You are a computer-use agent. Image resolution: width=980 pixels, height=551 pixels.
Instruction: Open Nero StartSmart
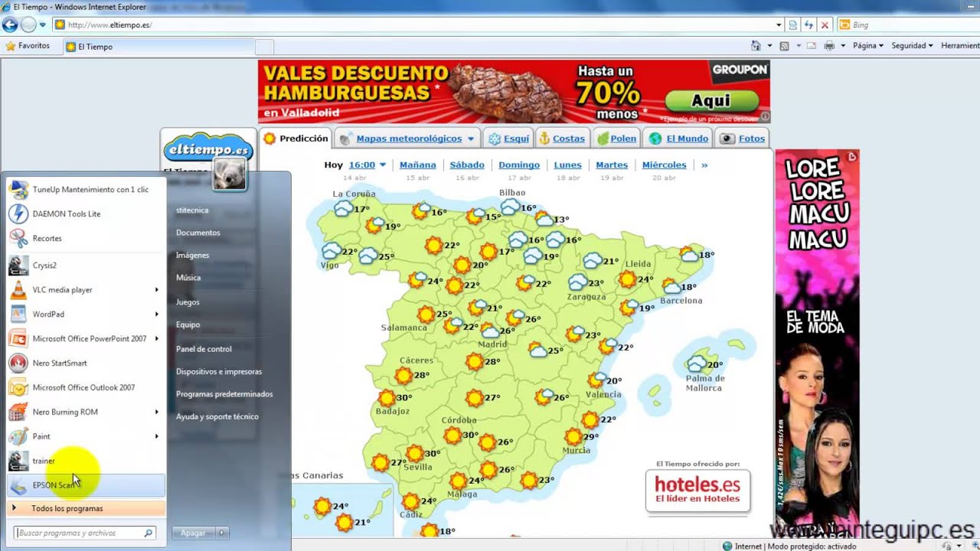tap(86, 363)
